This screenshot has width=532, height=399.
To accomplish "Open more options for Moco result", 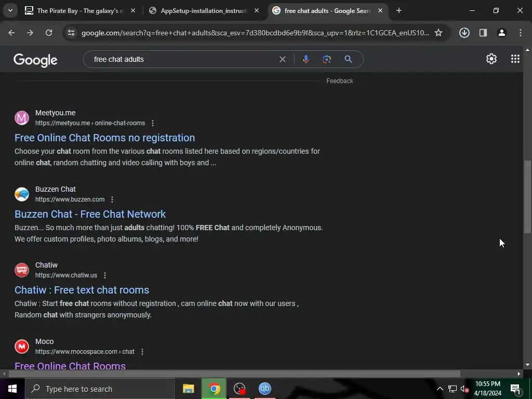I will pyautogui.click(x=142, y=352).
